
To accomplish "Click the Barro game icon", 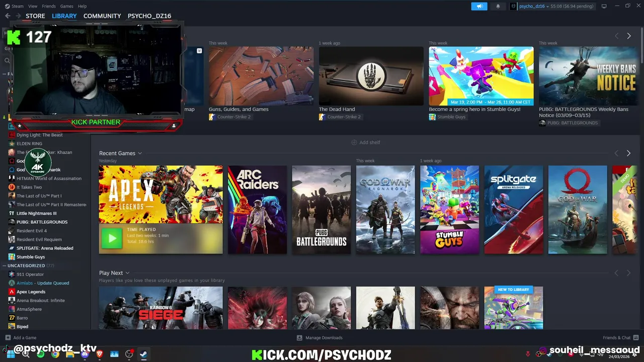I will 12,318.
